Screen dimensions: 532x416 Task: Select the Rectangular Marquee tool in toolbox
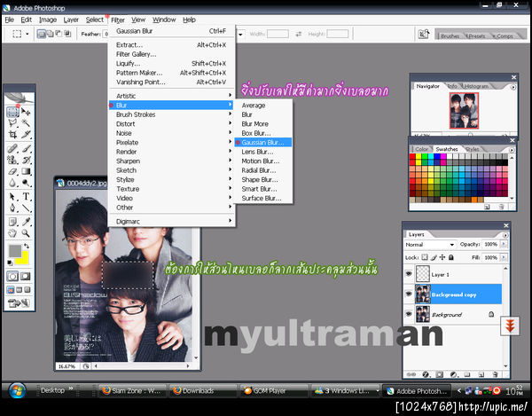click(x=13, y=112)
